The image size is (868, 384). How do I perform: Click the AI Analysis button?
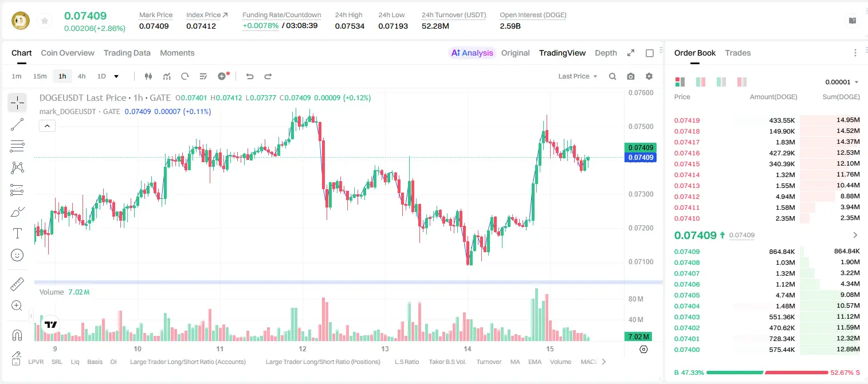pyautogui.click(x=472, y=53)
